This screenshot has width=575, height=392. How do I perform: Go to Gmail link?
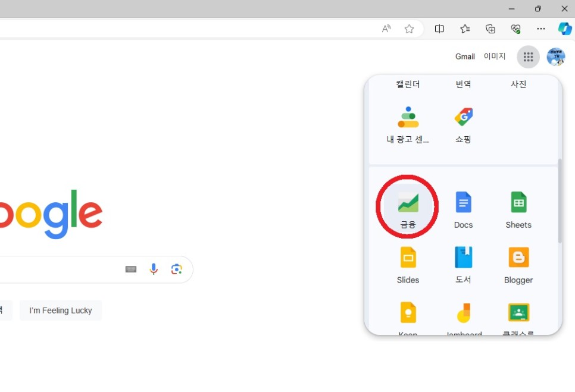tap(465, 57)
